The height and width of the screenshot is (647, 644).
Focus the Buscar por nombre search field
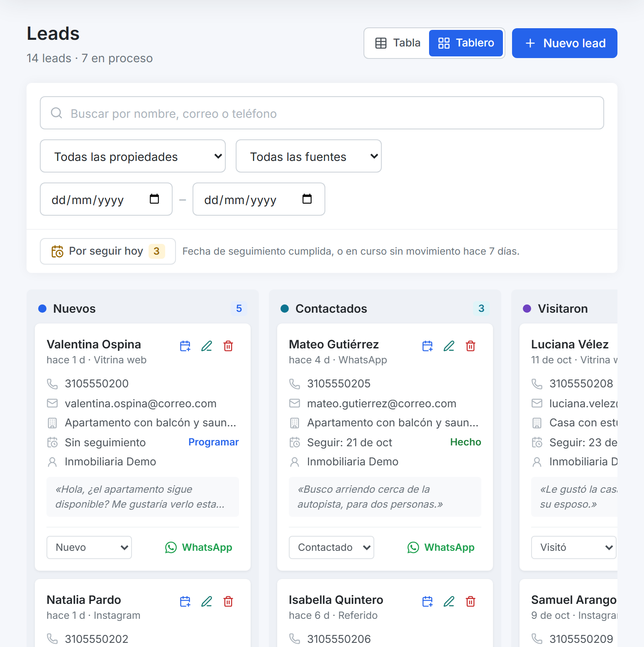click(x=322, y=113)
